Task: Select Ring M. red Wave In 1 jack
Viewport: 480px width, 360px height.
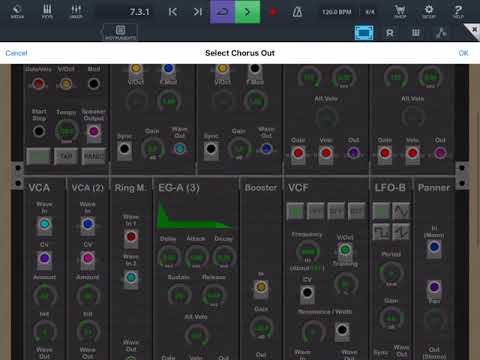Action: pos(131,237)
